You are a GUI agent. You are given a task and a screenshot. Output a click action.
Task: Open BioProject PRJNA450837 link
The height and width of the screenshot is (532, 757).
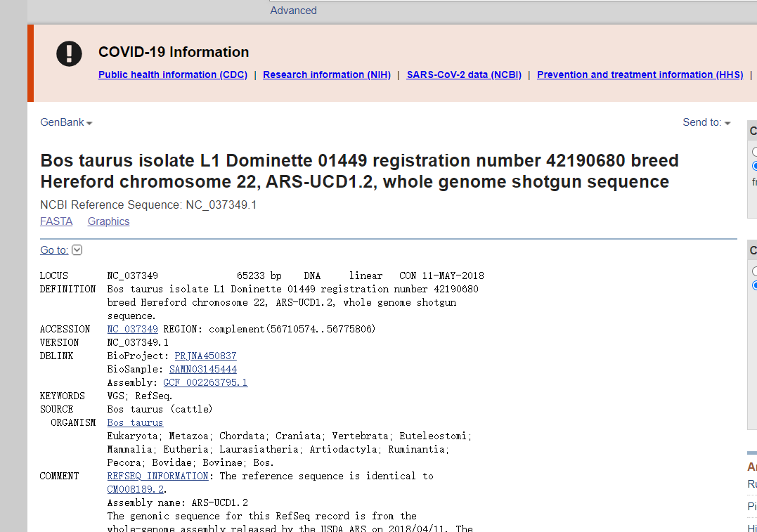[206, 356]
